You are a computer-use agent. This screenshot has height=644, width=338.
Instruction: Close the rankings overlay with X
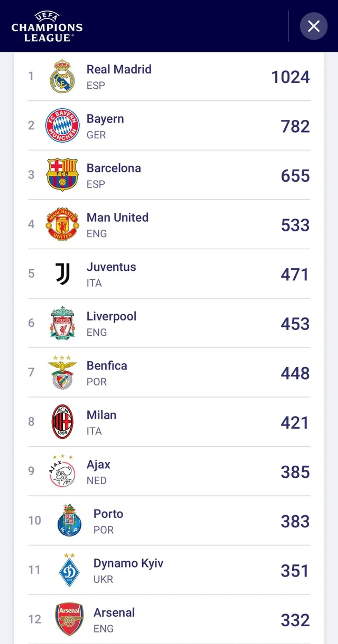[314, 26]
